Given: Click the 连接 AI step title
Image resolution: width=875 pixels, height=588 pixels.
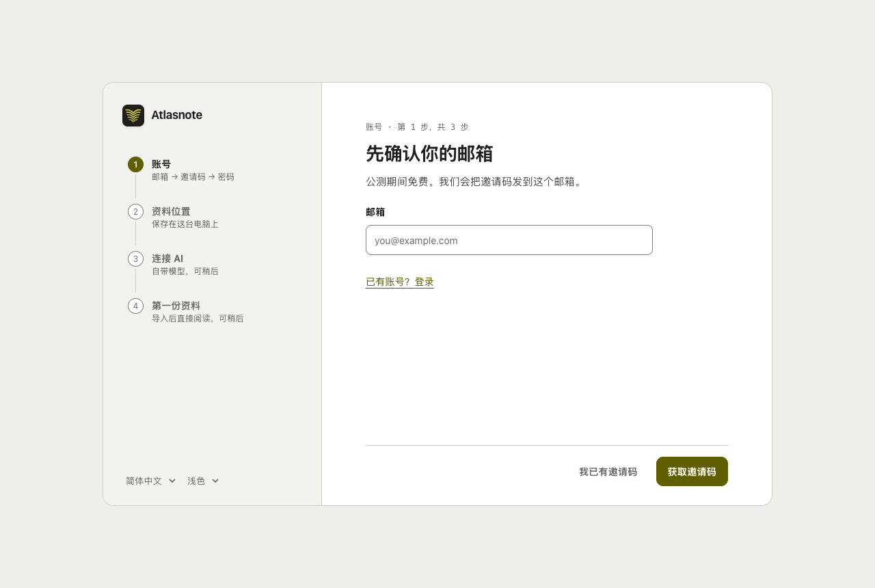Looking at the screenshot, I should pos(167,258).
